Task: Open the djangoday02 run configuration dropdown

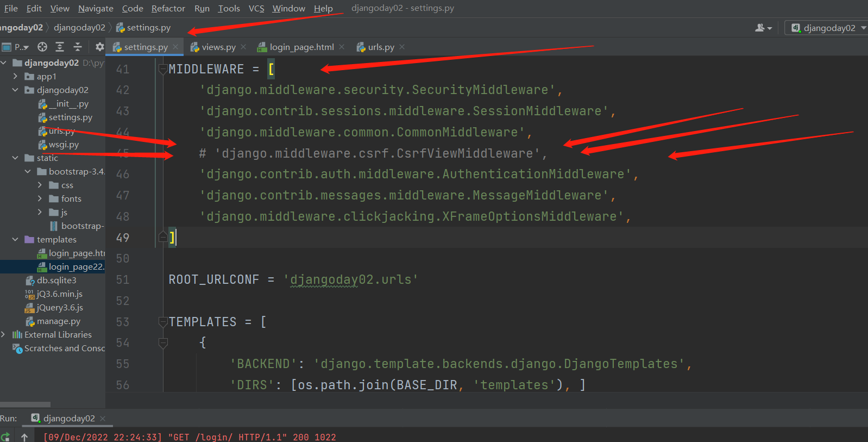Action: click(x=826, y=28)
